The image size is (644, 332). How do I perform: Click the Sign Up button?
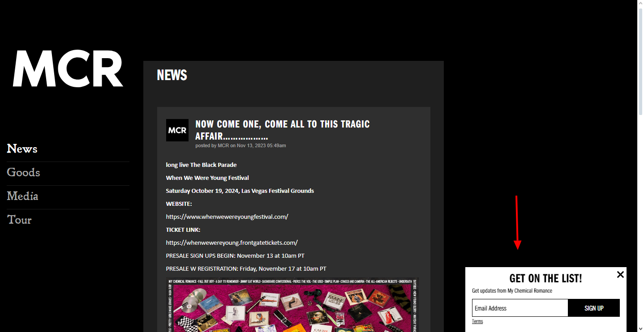pyautogui.click(x=594, y=308)
